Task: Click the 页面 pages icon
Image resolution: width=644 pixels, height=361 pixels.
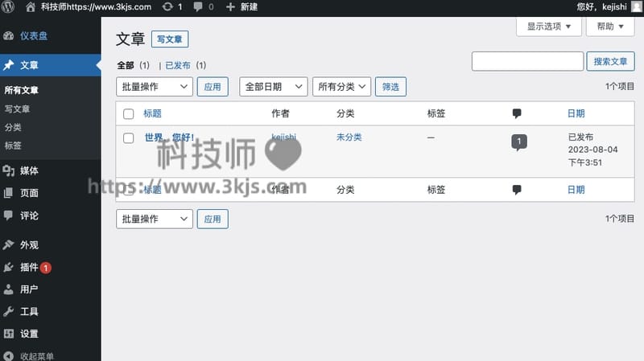Action: (9, 193)
